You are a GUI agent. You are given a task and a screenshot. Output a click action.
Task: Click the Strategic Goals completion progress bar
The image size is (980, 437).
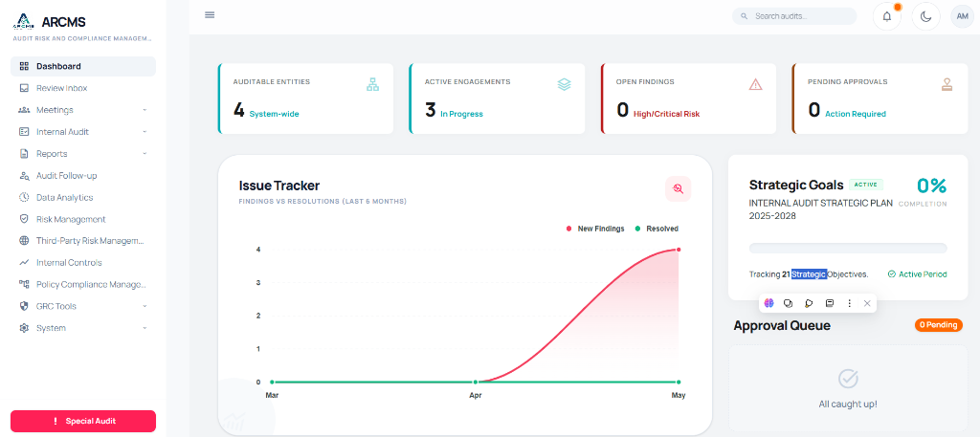pos(848,248)
